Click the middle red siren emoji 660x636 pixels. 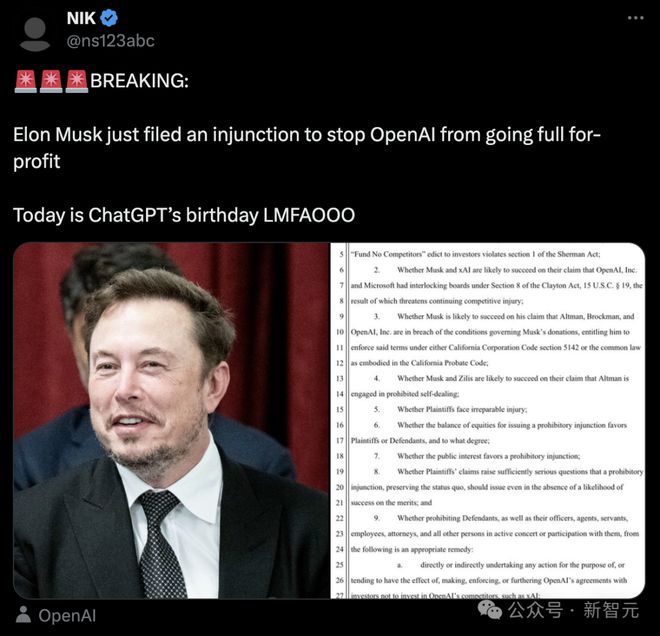tap(51, 82)
